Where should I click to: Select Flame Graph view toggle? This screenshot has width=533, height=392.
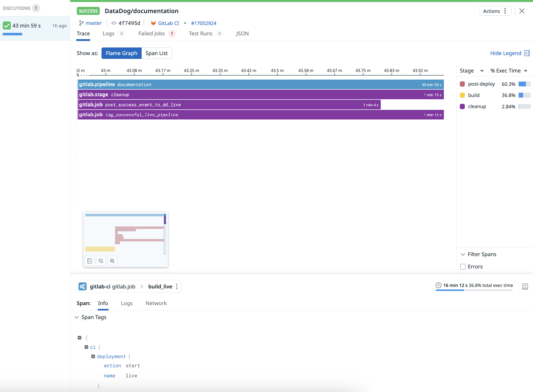coord(121,53)
